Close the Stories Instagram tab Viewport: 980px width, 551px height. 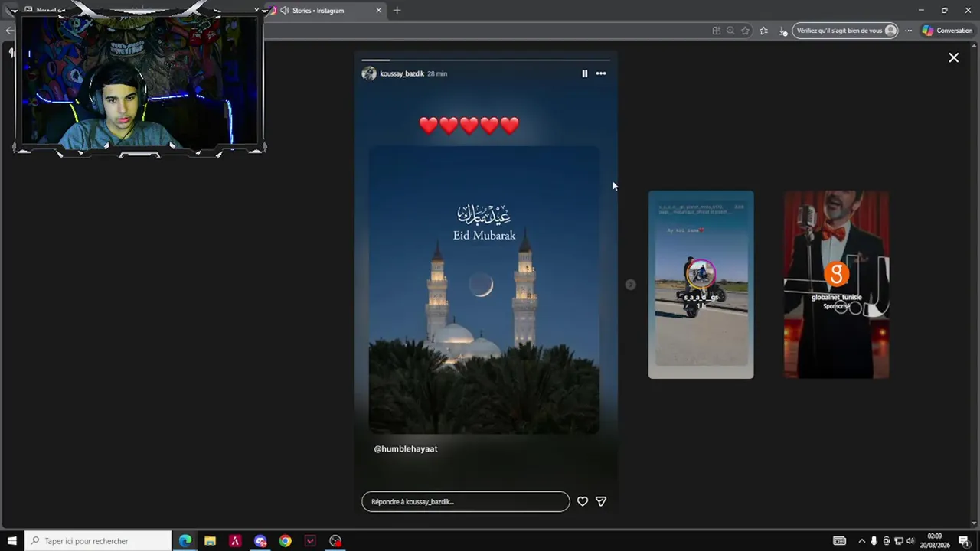click(x=378, y=11)
